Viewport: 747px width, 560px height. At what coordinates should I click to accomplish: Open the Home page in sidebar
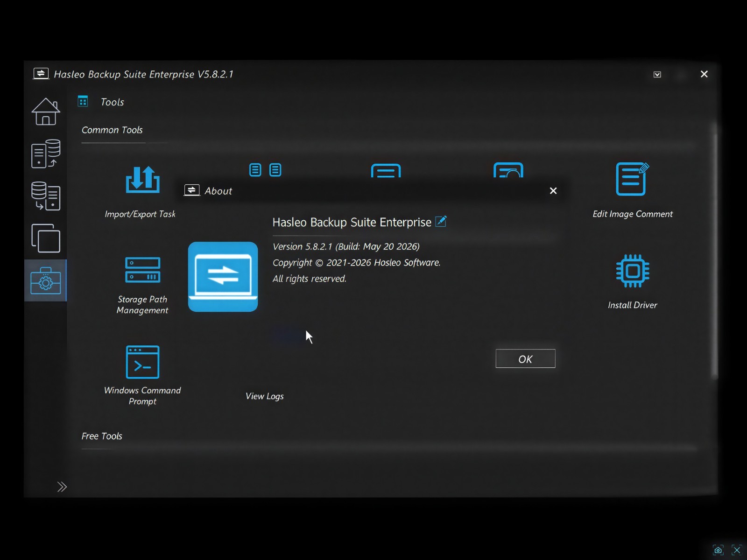pyautogui.click(x=46, y=112)
